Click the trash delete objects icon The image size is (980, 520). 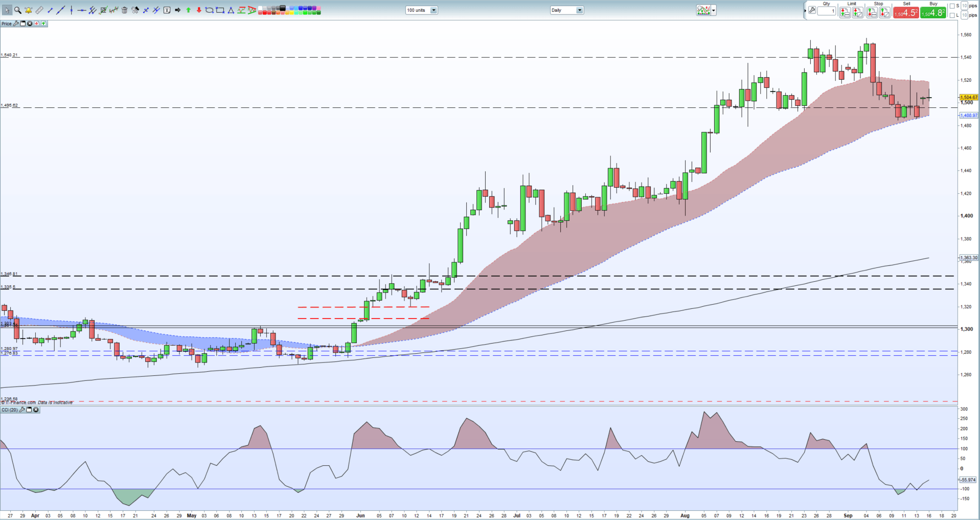click(x=124, y=10)
